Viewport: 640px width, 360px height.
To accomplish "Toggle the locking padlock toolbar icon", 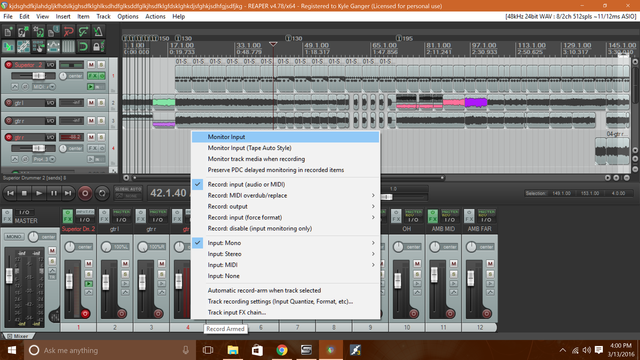I will pos(98,47).
